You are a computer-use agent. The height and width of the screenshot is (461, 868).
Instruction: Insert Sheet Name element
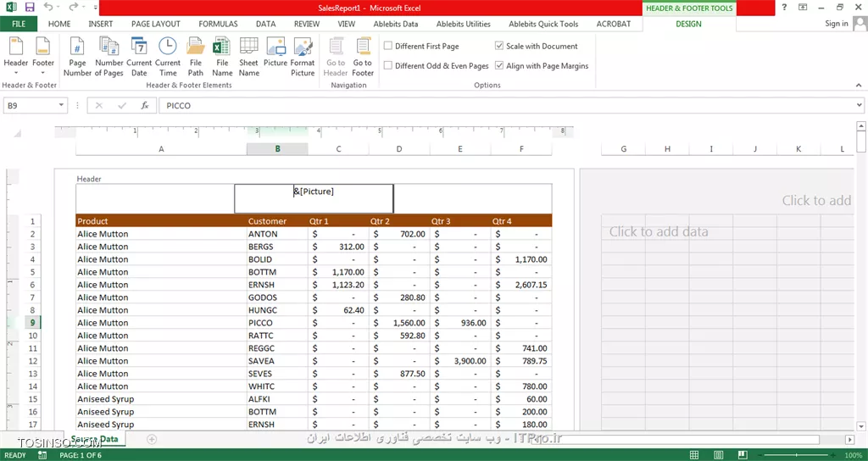click(248, 57)
